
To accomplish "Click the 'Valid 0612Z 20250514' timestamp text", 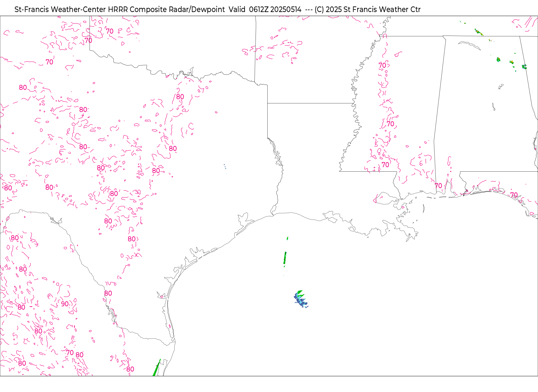I will tap(265, 10).
